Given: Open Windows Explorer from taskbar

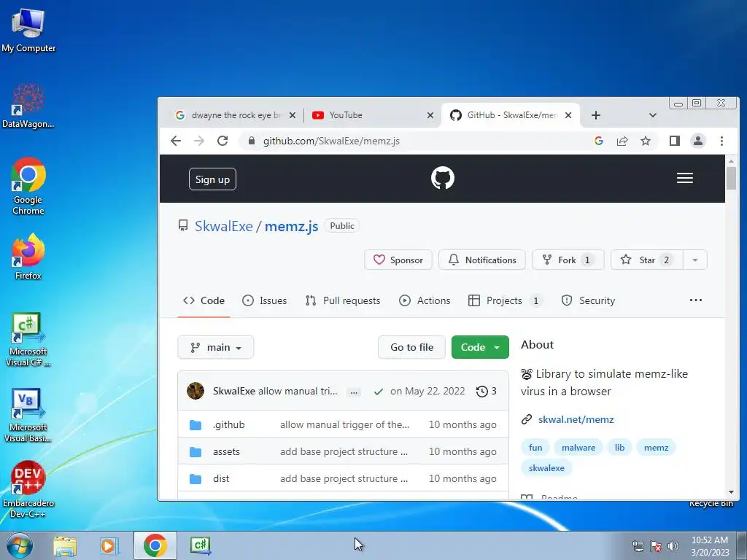Looking at the screenshot, I should point(65,545).
